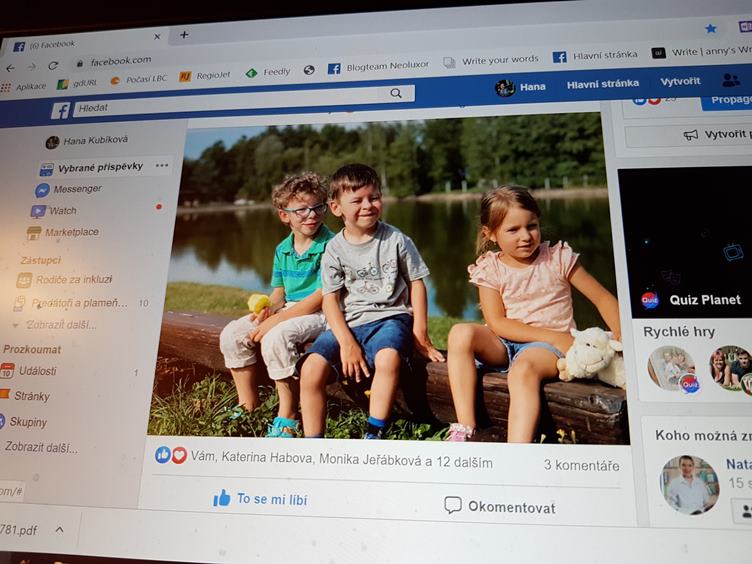Close the Facebook browser tab
This screenshot has height=564, width=752.
point(157,36)
